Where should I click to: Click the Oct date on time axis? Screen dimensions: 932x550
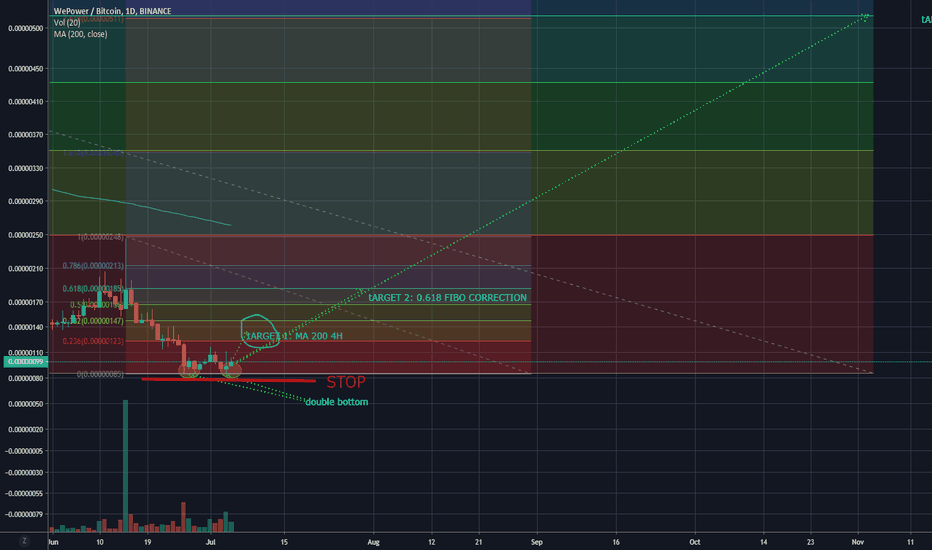pos(694,542)
